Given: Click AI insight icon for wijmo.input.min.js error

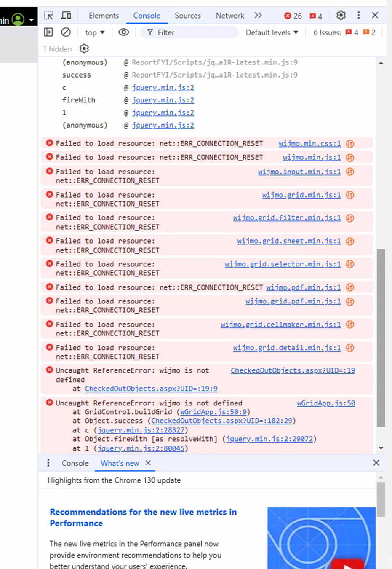Looking at the screenshot, I should [x=350, y=172].
